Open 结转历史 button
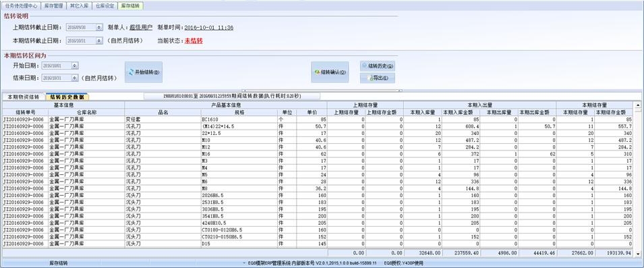The image size is (644, 268). coord(378,65)
